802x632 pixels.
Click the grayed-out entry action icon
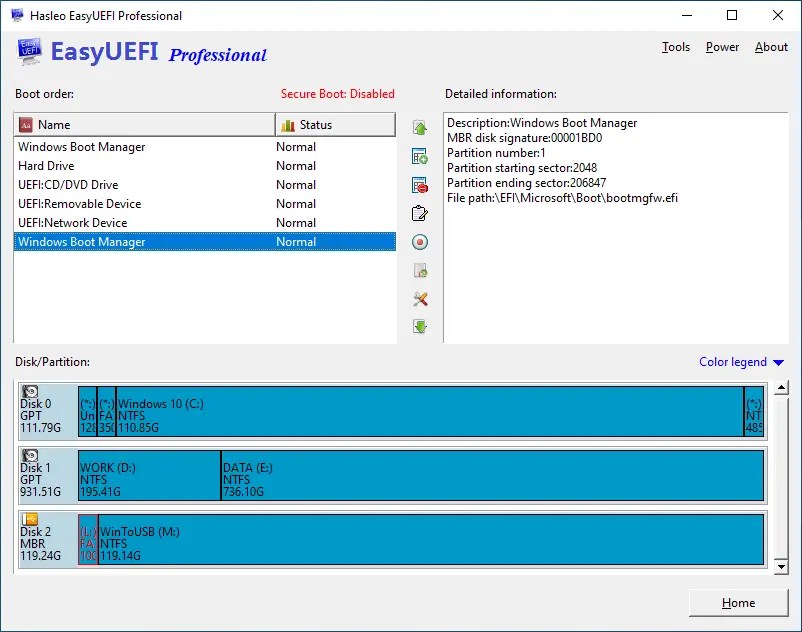coord(420,270)
